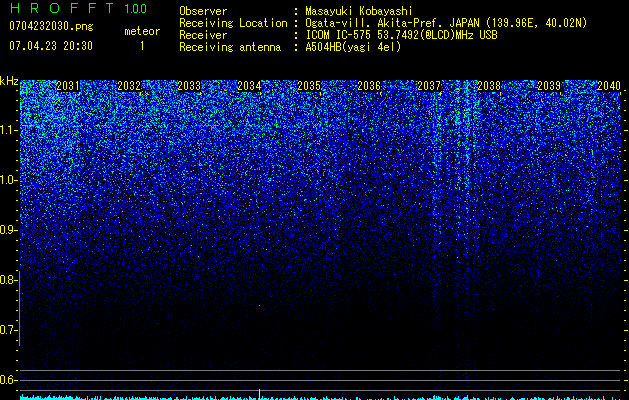Click the 2037 time marker
This screenshot has width=629, height=400.
click(x=429, y=86)
